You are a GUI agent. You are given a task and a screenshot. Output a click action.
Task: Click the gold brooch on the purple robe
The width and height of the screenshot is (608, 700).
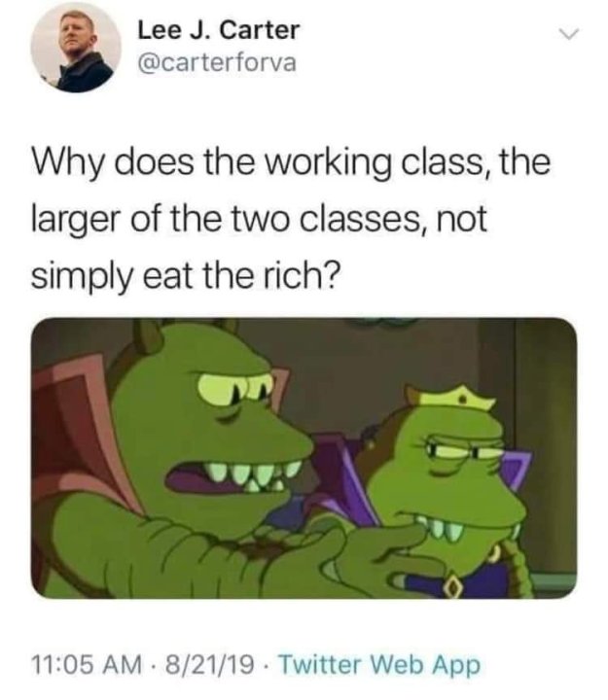tap(454, 586)
